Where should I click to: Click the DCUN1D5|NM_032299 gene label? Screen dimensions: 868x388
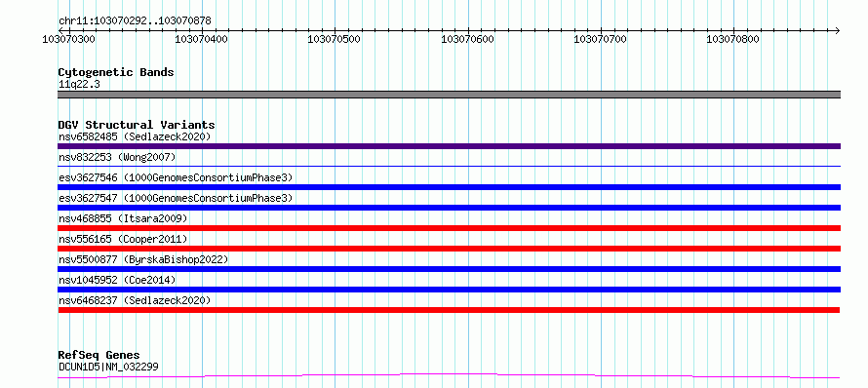pyautogui.click(x=109, y=367)
